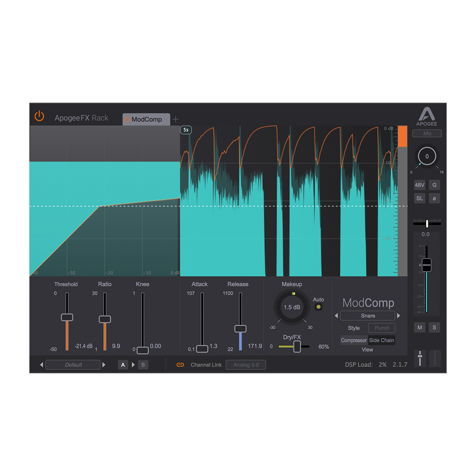This screenshot has height=476, width=476.
Task: Click the Attack slider handle
Action: click(x=202, y=349)
